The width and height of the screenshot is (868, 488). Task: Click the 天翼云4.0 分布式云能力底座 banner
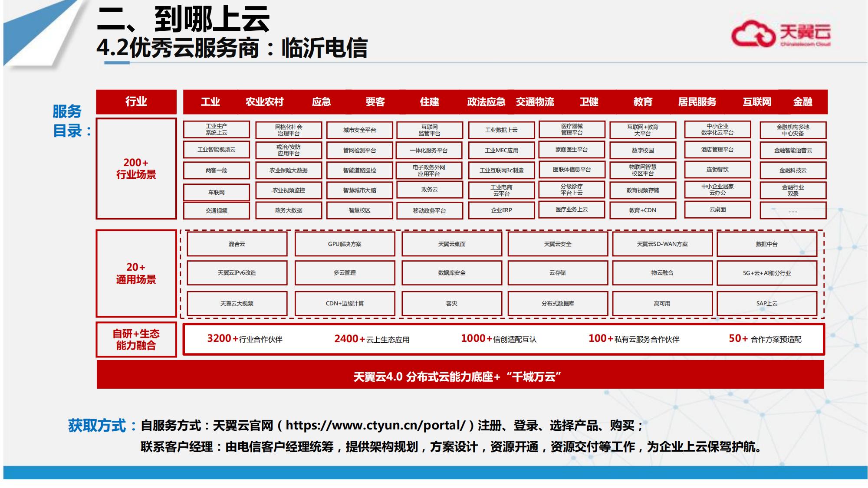pos(460,375)
